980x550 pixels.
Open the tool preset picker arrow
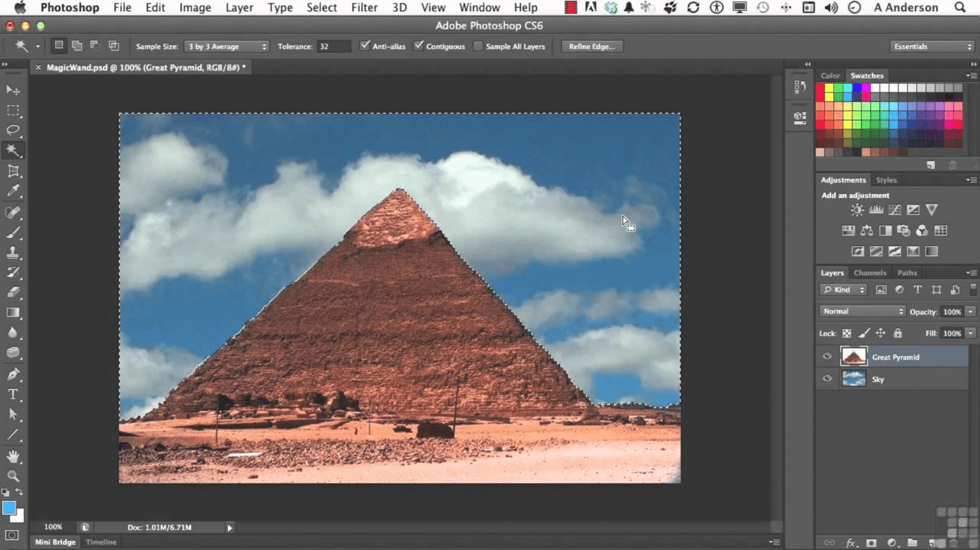tap(37, 47)
